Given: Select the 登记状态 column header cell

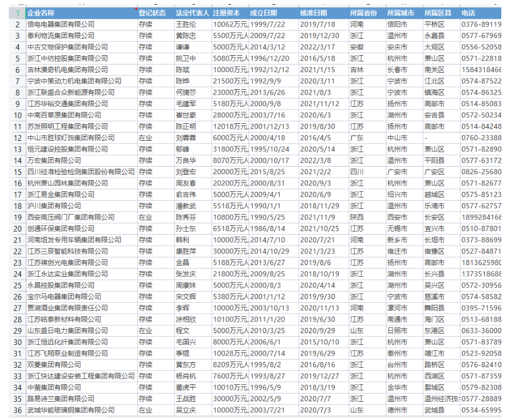Looking at the screenshot, I should 156,13.
